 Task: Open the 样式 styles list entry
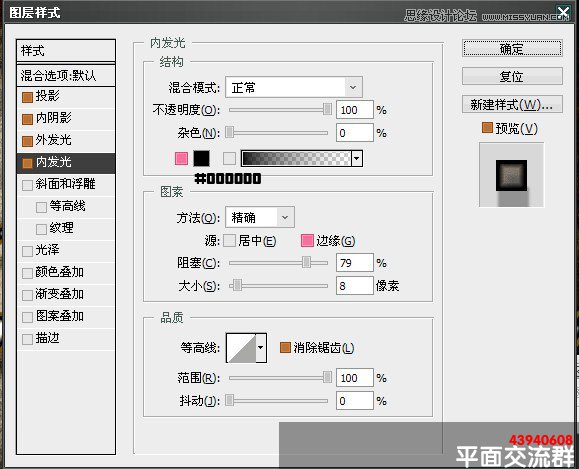pos(66,51)
